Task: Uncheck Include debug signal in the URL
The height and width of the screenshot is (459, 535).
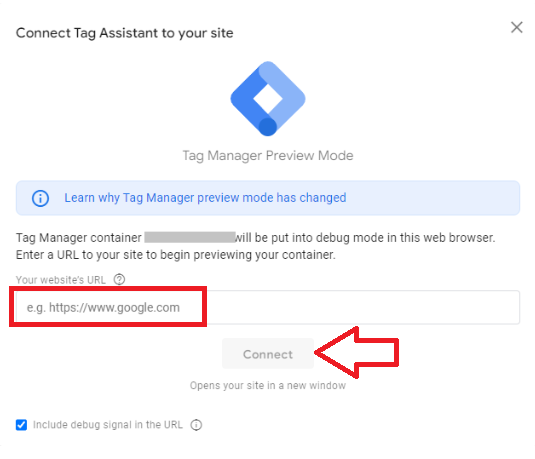Action: (21, 425)
